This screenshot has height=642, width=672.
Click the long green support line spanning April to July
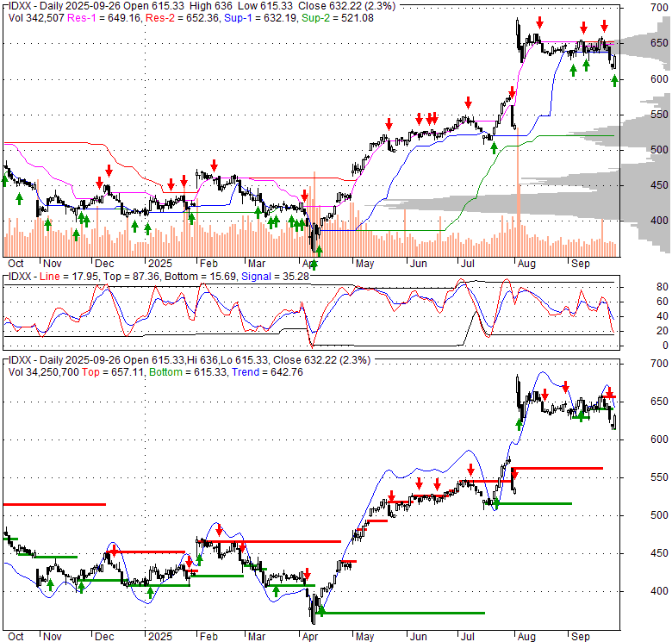click(x=402, y=613)
